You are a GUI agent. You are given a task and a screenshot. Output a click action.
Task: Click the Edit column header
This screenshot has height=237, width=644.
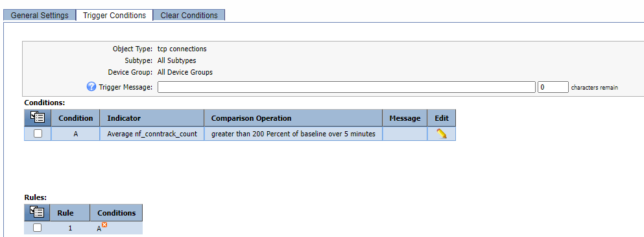pos(442,118)
